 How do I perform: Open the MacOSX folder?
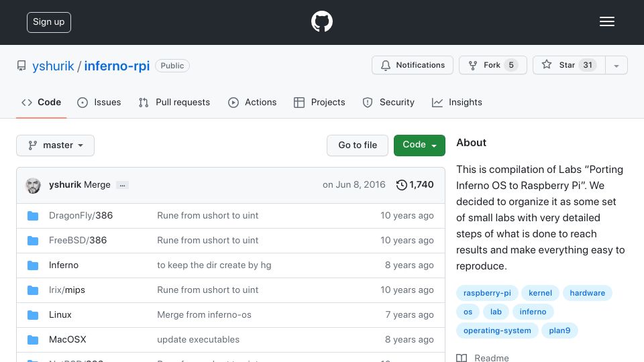tap(68, 339)
